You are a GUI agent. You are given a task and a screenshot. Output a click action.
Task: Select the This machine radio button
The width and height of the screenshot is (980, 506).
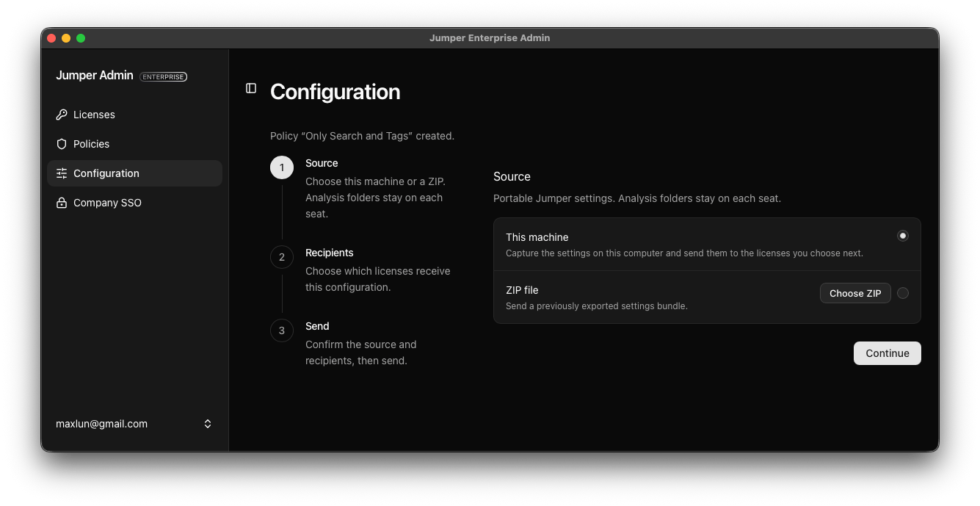[x=903, y=236]
